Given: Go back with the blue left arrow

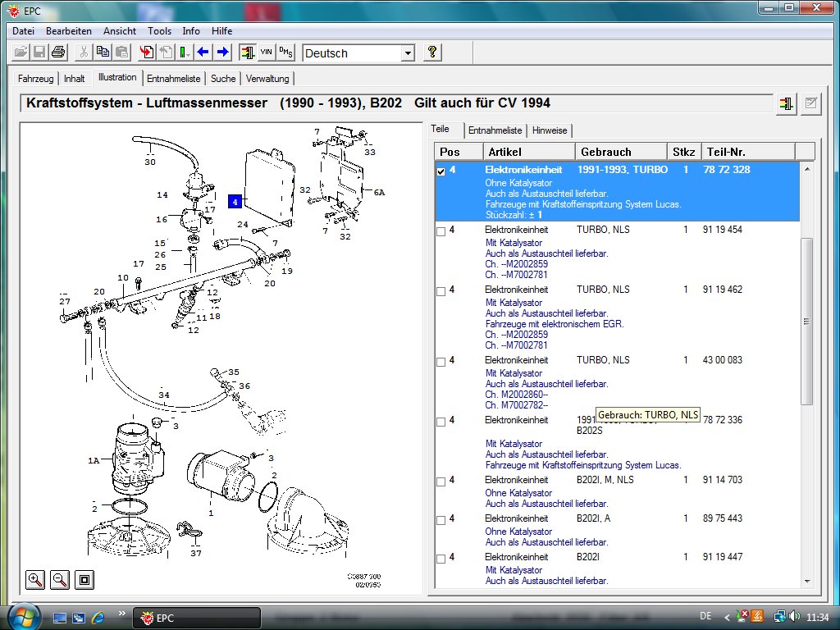Looking at the screenshot, I should click(x=203, y=52).
